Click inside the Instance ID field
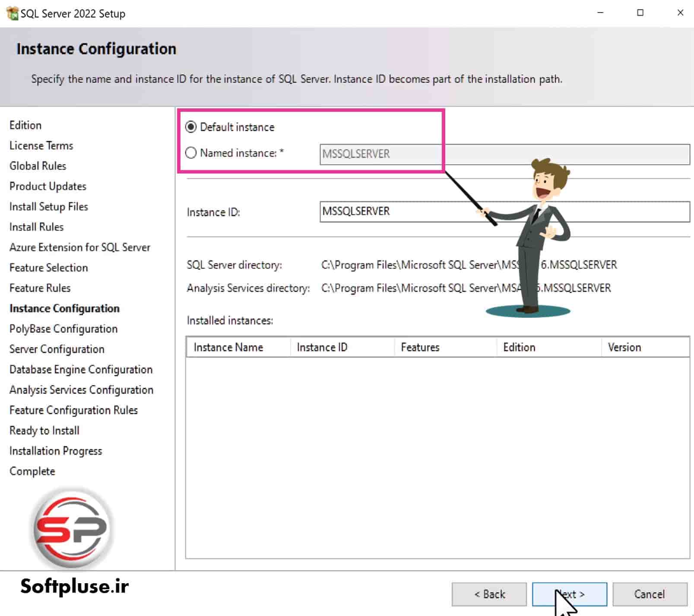Viewport: 694px width, 616px height. 389,212
